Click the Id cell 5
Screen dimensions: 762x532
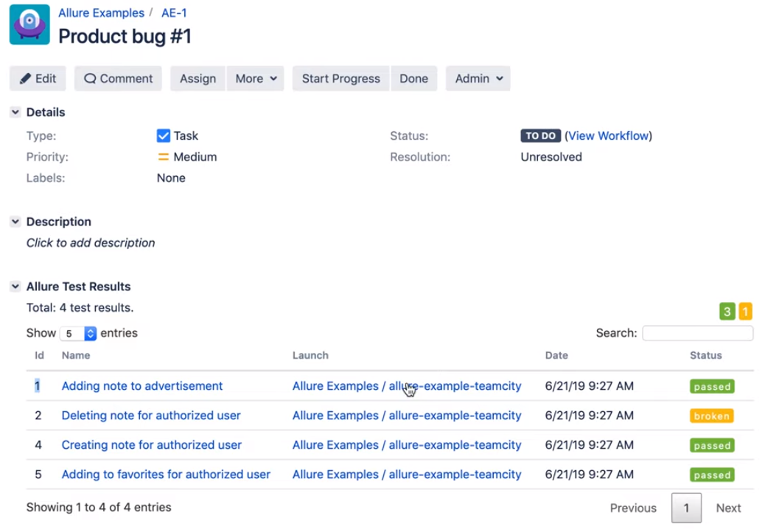pyautogui.click(x=38, y=475)
